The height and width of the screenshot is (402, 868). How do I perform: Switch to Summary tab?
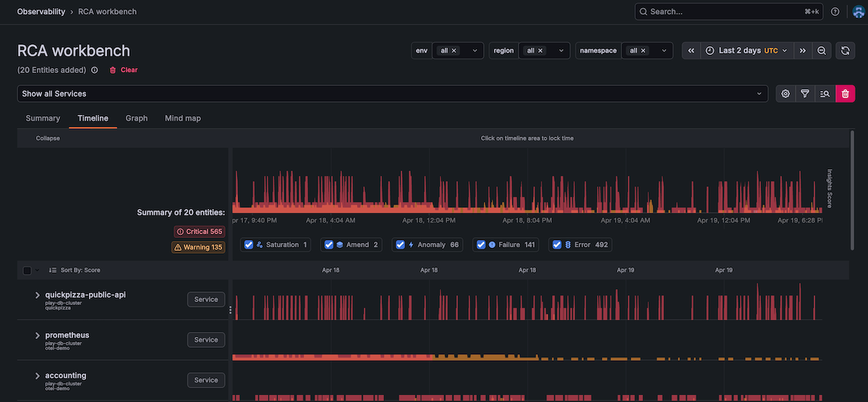tap(43, 118)
